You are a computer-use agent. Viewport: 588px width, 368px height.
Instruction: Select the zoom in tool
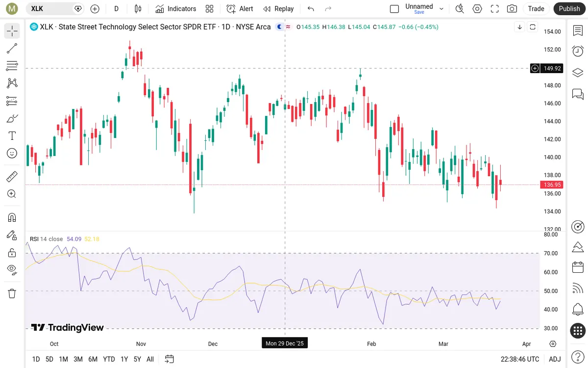coord(12,194)
